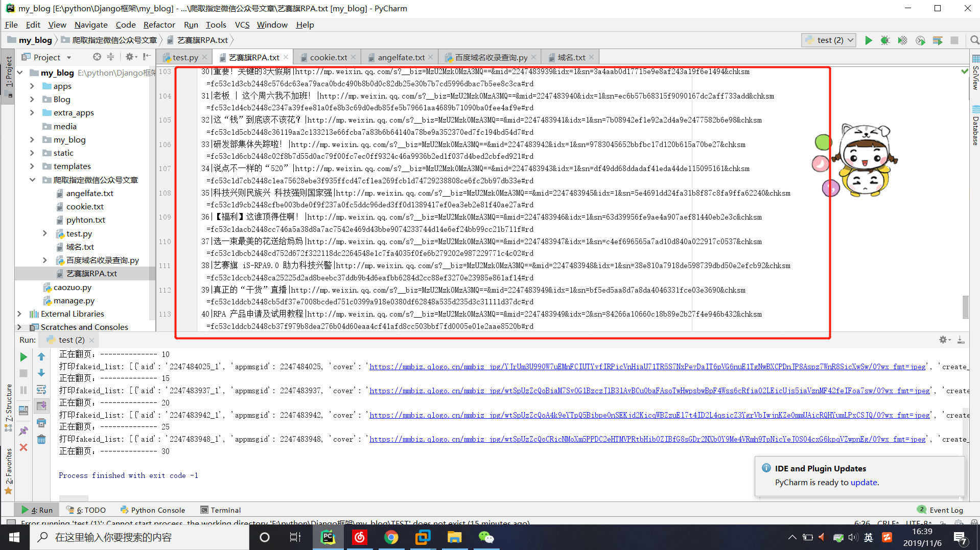
Task: Rerun test (2) in Run panel
Action: 24,357
